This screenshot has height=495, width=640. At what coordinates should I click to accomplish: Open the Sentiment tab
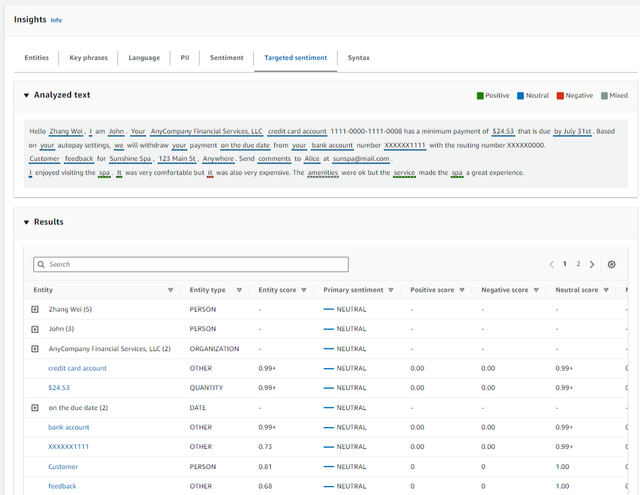226,58
